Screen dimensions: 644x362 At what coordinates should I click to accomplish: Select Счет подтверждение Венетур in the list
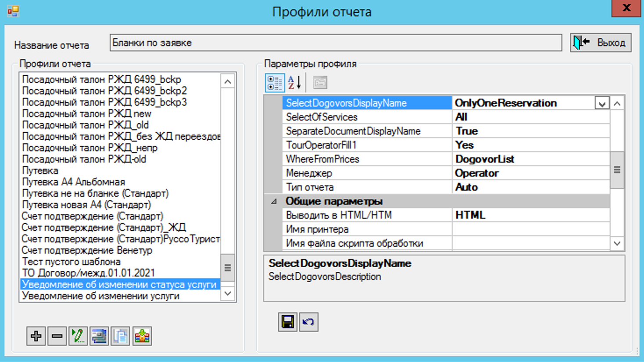[87, 250]
